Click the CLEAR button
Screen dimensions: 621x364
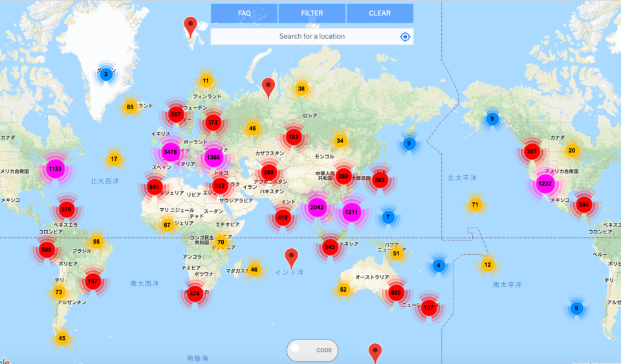[x=380, y=13]
